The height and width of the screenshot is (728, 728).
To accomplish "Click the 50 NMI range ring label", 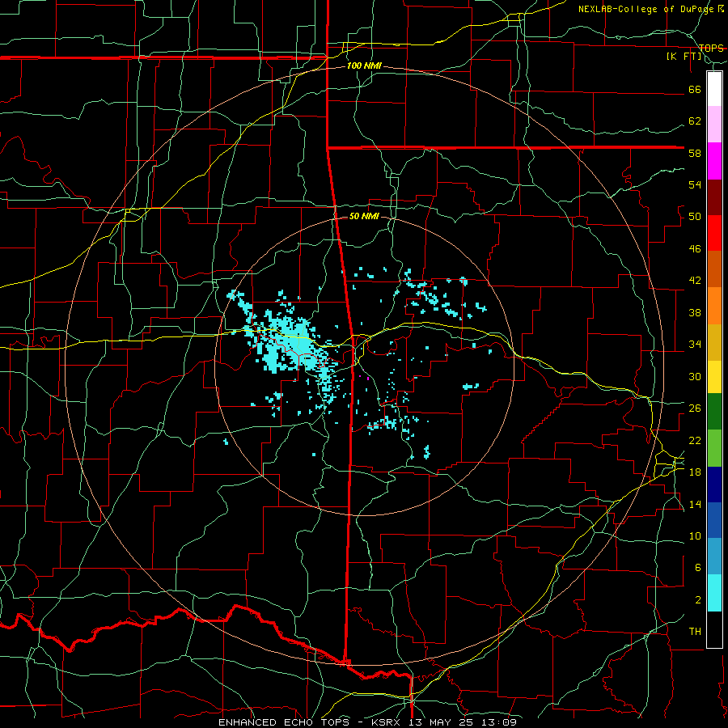I will click(x=364, y=216).
